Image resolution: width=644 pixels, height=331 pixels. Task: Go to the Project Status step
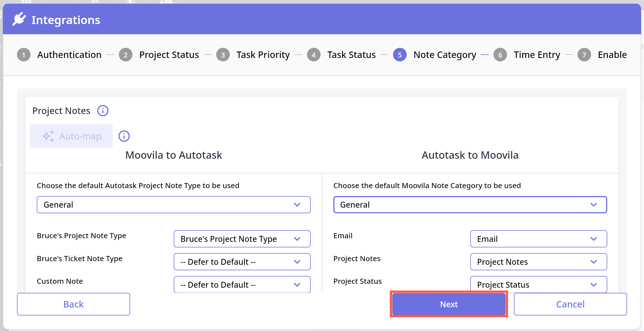tap(169, 55)
